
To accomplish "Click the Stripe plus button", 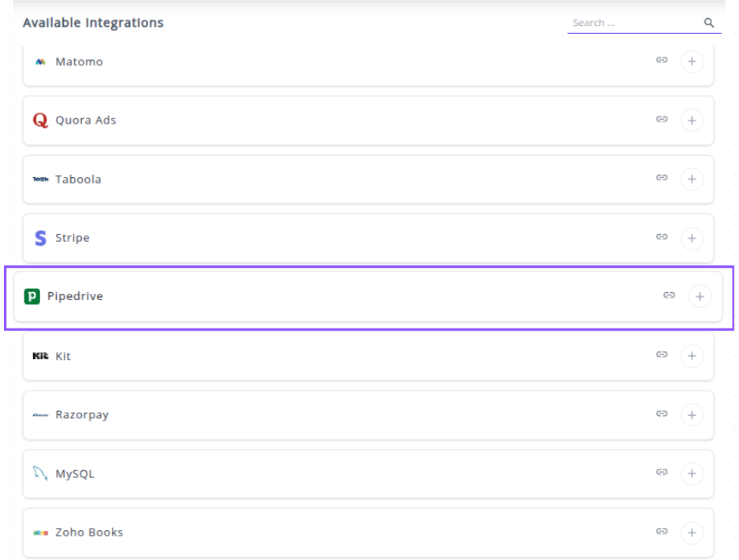I will point(692,238).
